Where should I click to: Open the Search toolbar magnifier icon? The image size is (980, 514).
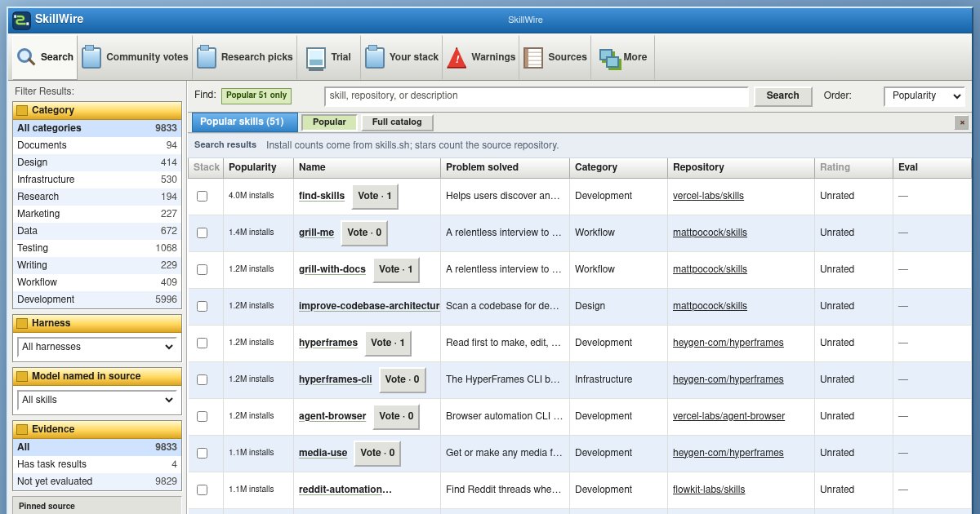[26, 57]
